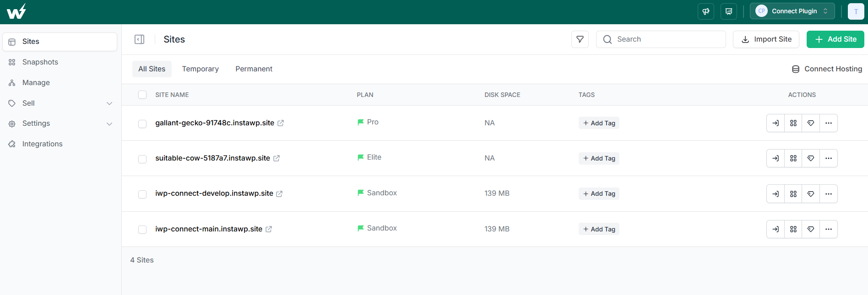Create snapshot for iwp-connect-main site
The image size is (868, 295).
pyautogui.click(x=793, y=229)
